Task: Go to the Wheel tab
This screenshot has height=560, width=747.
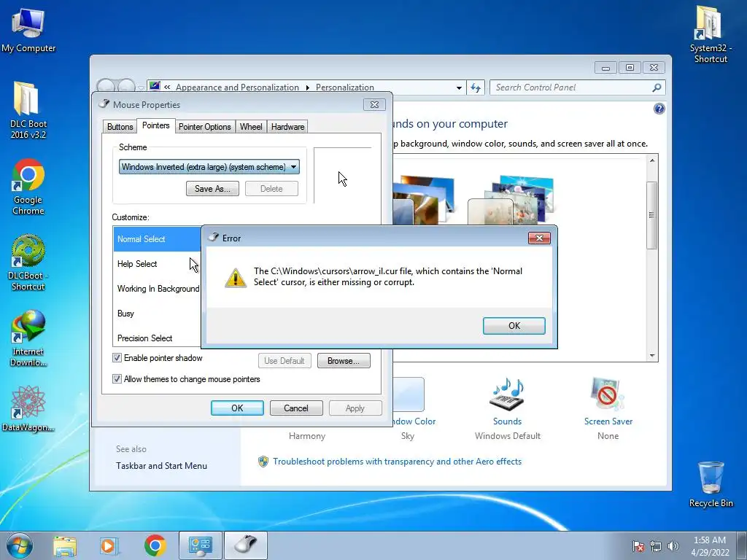Action: [x=251, y=127]
